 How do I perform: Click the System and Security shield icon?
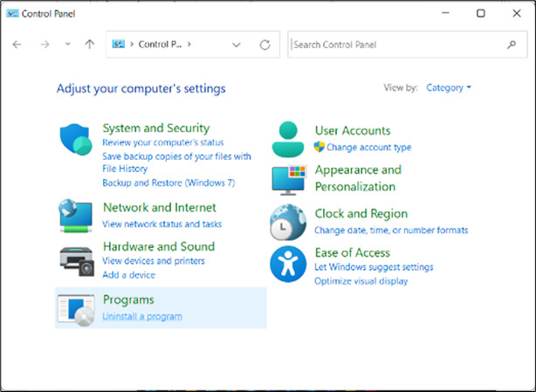pos(75,140)
